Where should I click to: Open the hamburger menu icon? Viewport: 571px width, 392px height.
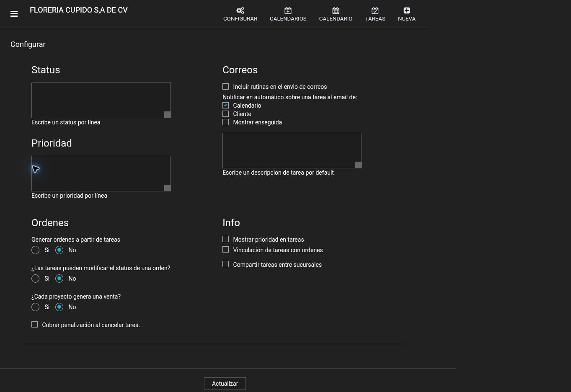click(x=14, y=14)
